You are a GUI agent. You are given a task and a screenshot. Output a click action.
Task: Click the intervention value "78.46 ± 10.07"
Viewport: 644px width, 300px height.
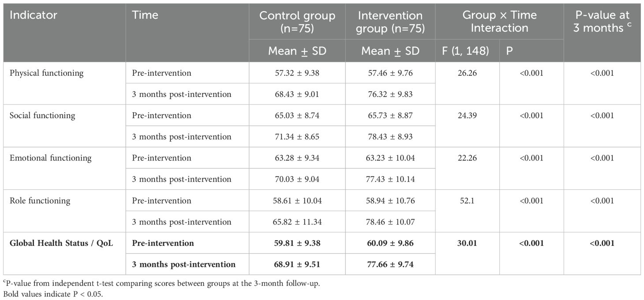pos(391,222)
